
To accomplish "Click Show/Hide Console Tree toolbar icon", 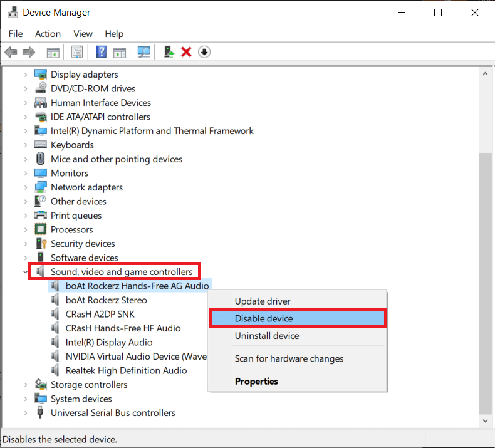I will [x=53, y=53].
